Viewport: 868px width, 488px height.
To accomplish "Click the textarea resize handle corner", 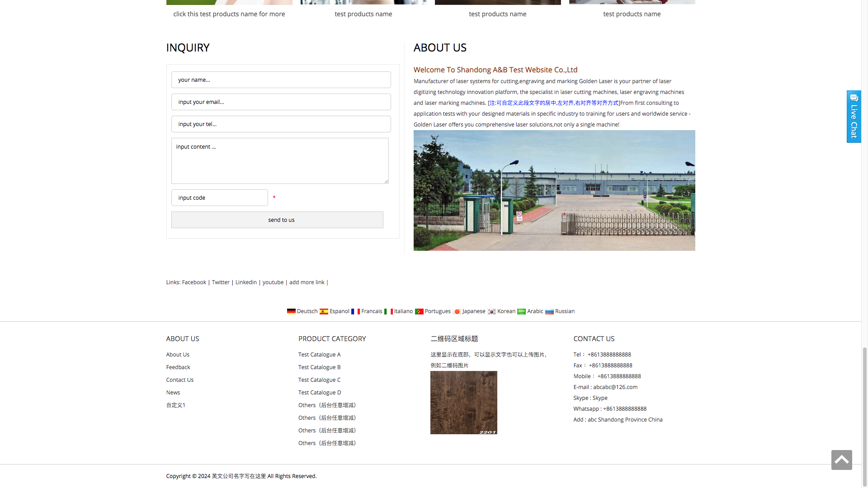I will pyautogui.click(x=386, y=181).
